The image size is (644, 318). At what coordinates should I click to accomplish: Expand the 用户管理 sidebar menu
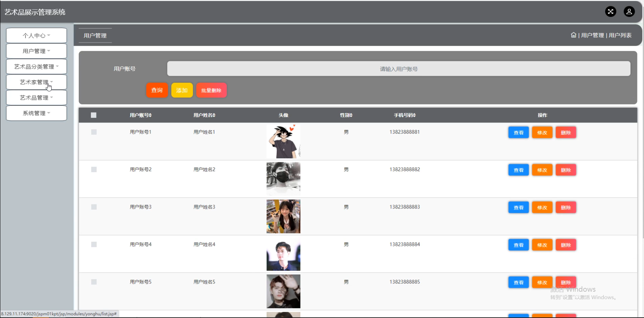click(x=36, y=51)
